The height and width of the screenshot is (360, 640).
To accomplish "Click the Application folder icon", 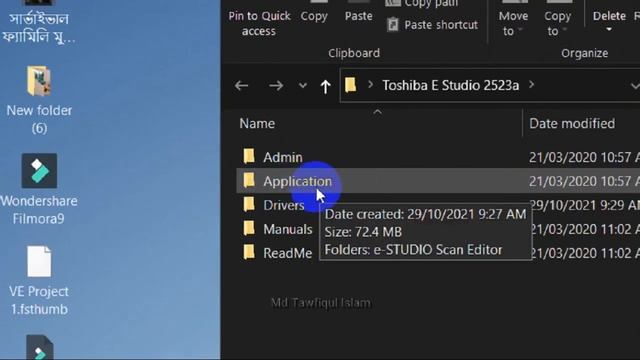I will point(249,180).
